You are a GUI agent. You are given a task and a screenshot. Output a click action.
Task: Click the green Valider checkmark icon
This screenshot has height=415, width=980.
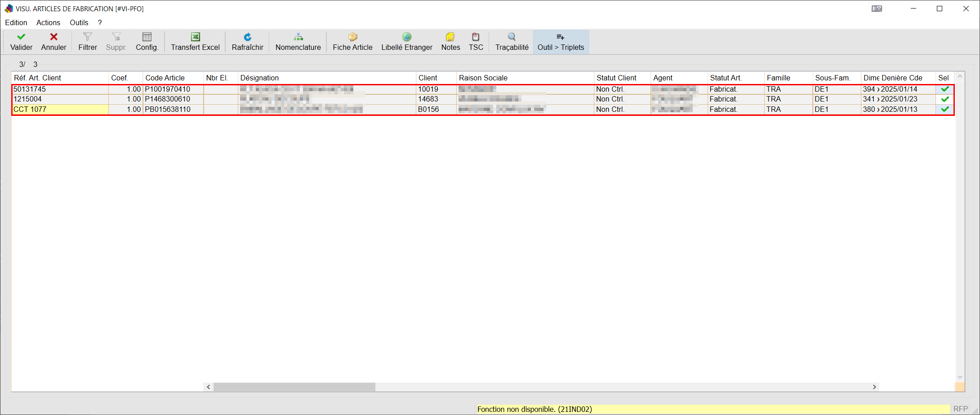click(x=21, y=37)
